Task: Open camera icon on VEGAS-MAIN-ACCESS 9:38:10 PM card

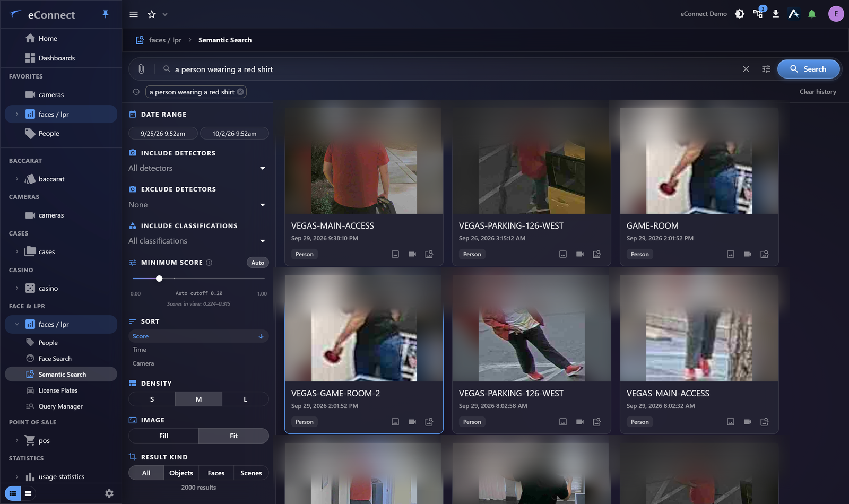Action: pyautogui.click(x=412, y=254)
